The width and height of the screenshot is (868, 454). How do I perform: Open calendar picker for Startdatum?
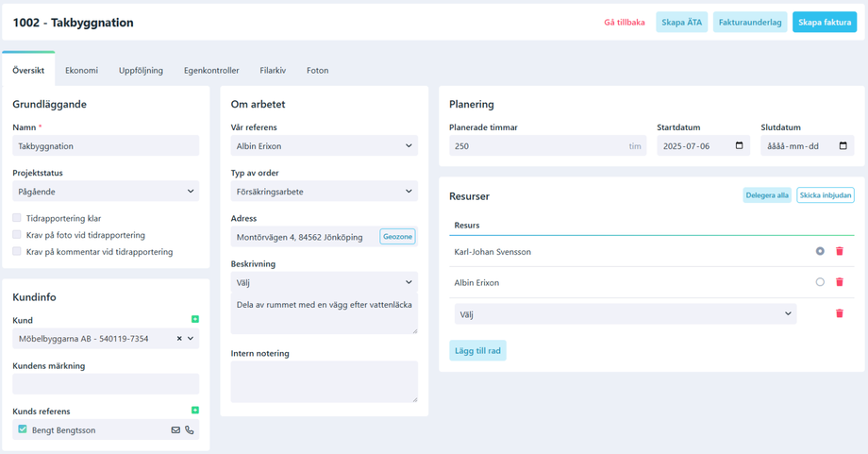[740, 146]
